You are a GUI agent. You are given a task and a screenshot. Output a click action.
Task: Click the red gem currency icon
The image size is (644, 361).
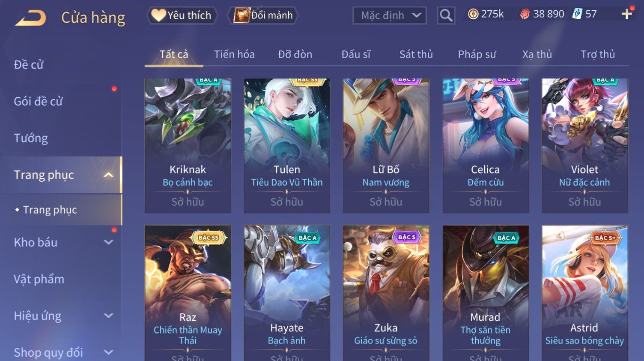pos(525,14)
